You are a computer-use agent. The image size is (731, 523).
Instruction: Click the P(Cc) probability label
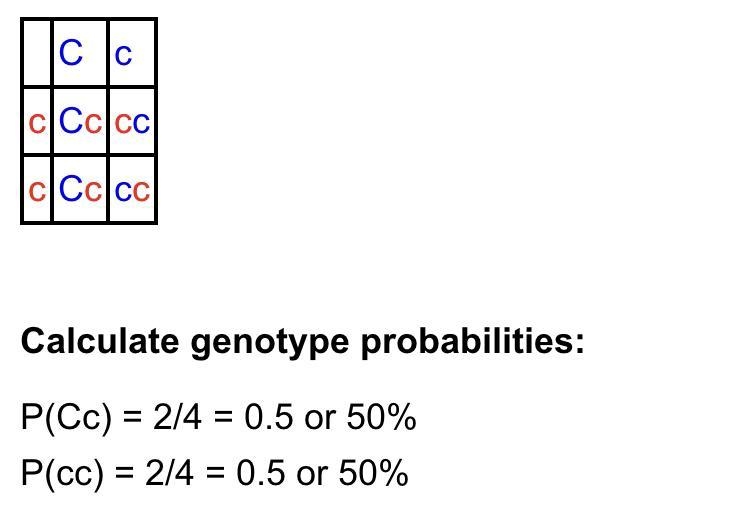pyautogui.click(x=67, y=417)
